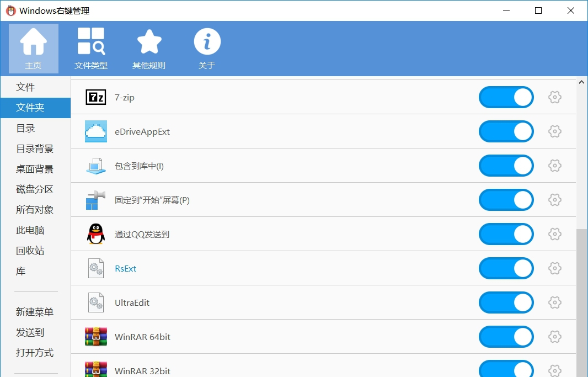Open settings for the 7-zip entry
This screenshot has height=377, width=588.
pyautogui.click(x=555, y=97)
